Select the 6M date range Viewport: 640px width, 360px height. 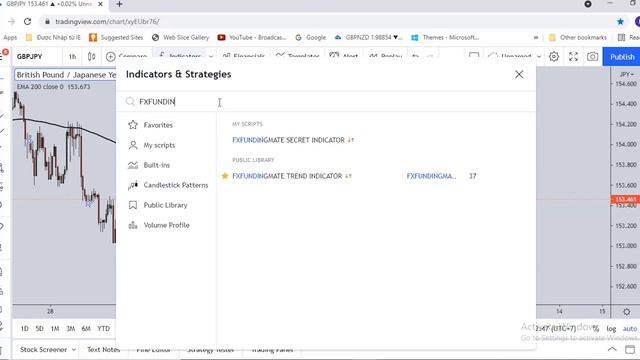[x=86, y=328]
